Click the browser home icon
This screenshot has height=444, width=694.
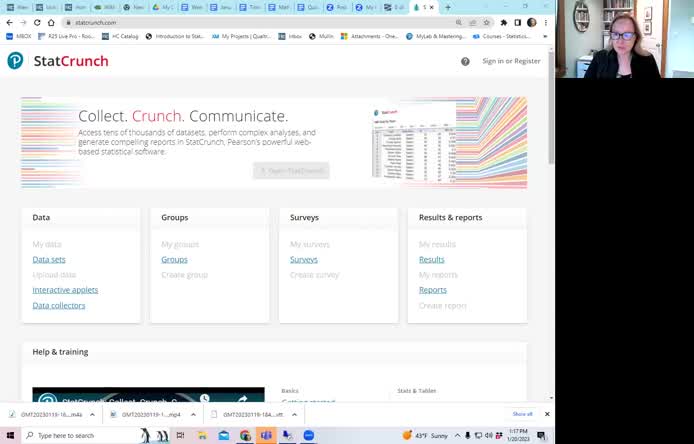coord(51,22)
